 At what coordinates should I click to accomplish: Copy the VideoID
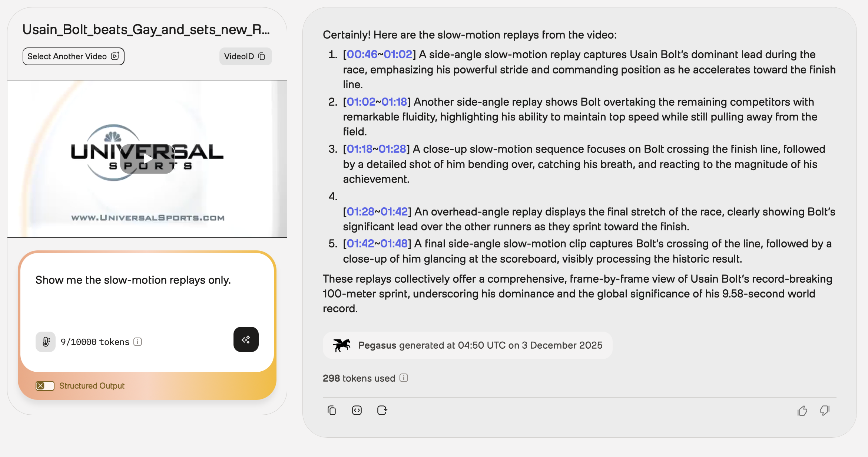click(245, 56)
